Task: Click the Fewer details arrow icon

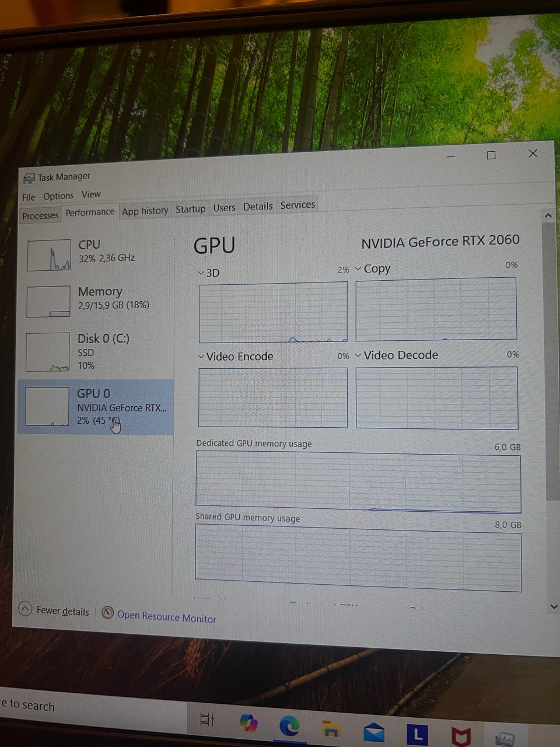Action: tap(25, 609)
